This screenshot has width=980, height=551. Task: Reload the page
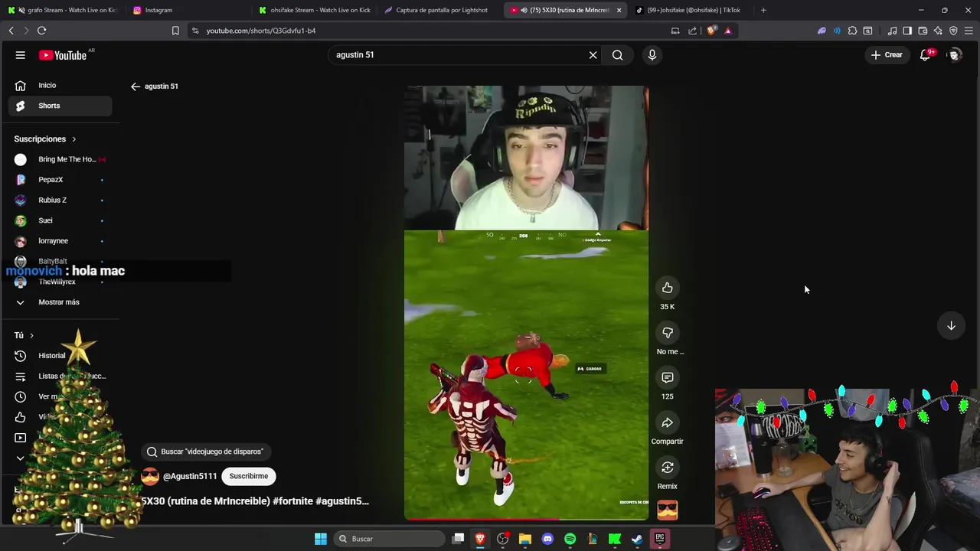click(x=41, y=31)
